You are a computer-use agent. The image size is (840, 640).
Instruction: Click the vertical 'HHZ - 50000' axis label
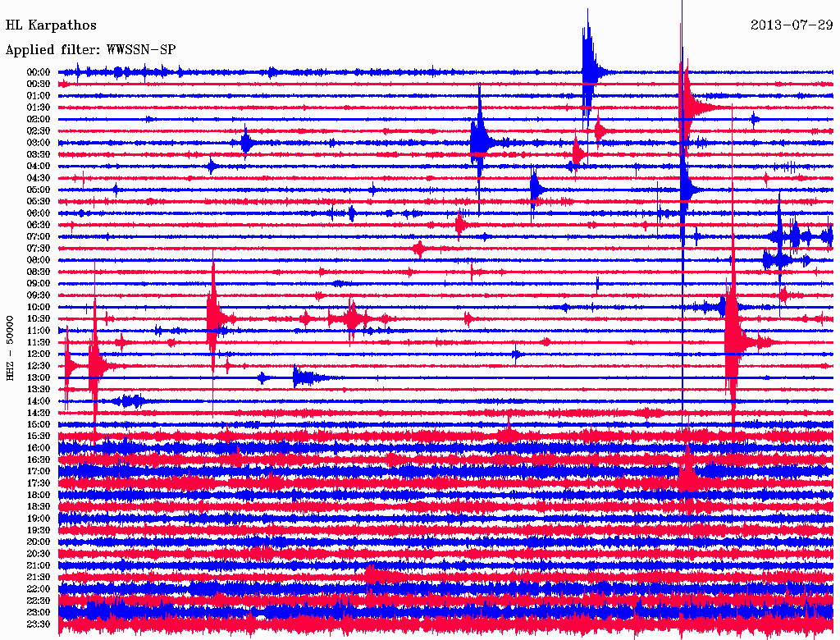click(x=10, y=348)
